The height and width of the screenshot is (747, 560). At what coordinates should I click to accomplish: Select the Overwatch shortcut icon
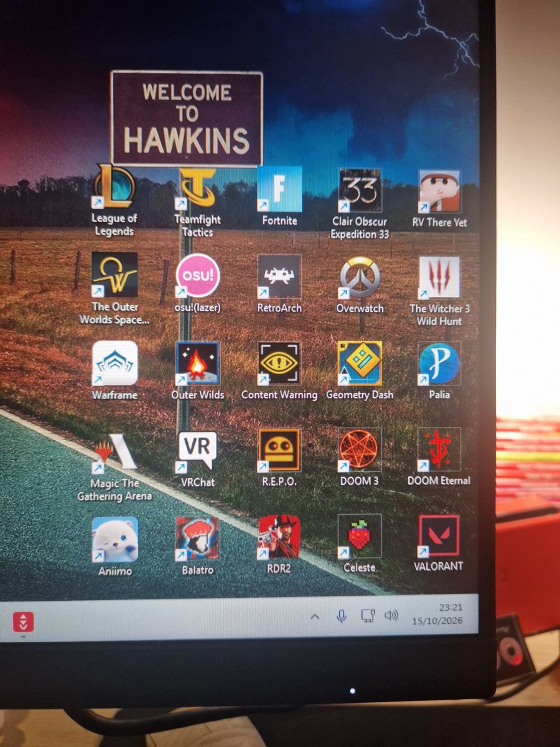tap(360, 277)
